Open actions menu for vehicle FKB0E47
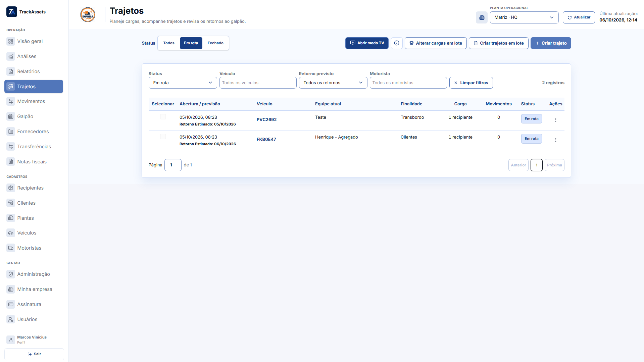 tap(556, 140)
